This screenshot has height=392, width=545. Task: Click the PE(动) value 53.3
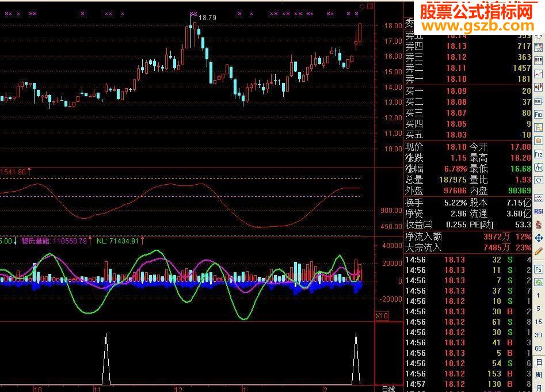click(524, 224)
